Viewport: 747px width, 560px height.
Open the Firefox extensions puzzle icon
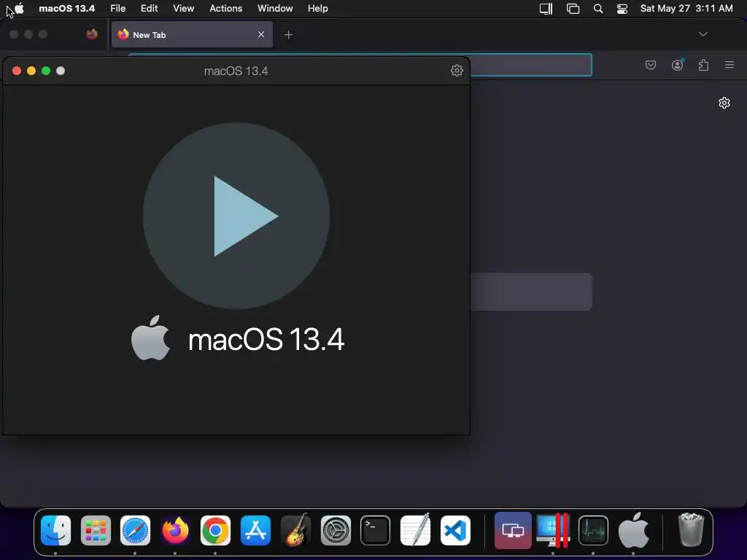(x=703, y=65)
